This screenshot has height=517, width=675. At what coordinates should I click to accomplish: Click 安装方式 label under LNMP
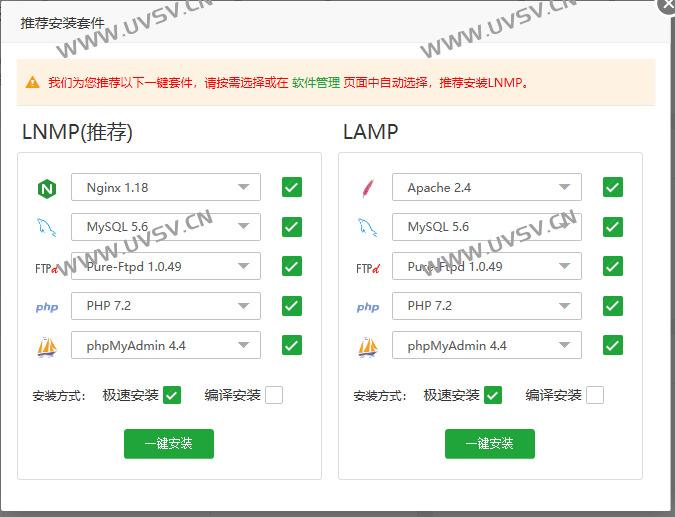pos(59,396)
